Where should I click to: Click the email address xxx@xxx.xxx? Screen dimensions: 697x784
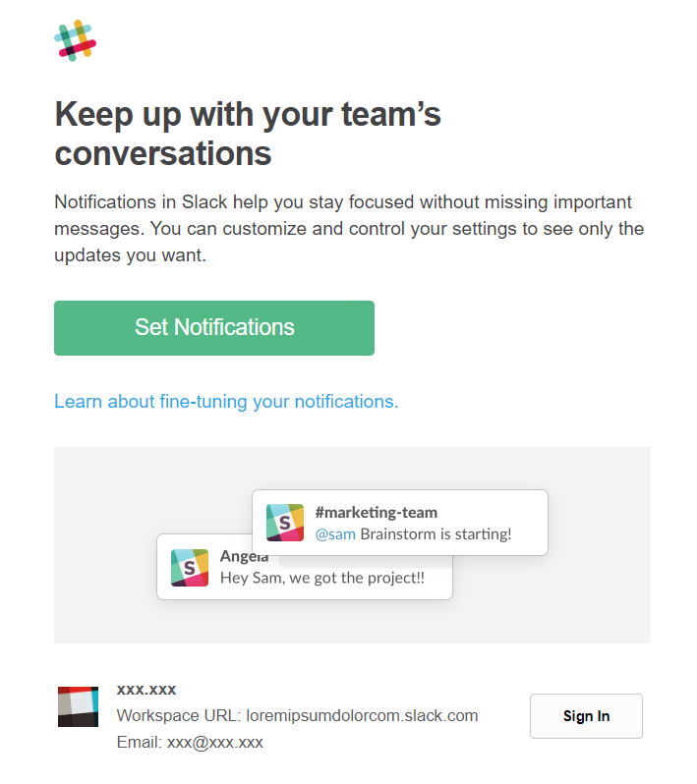click(x=215, y=742)
